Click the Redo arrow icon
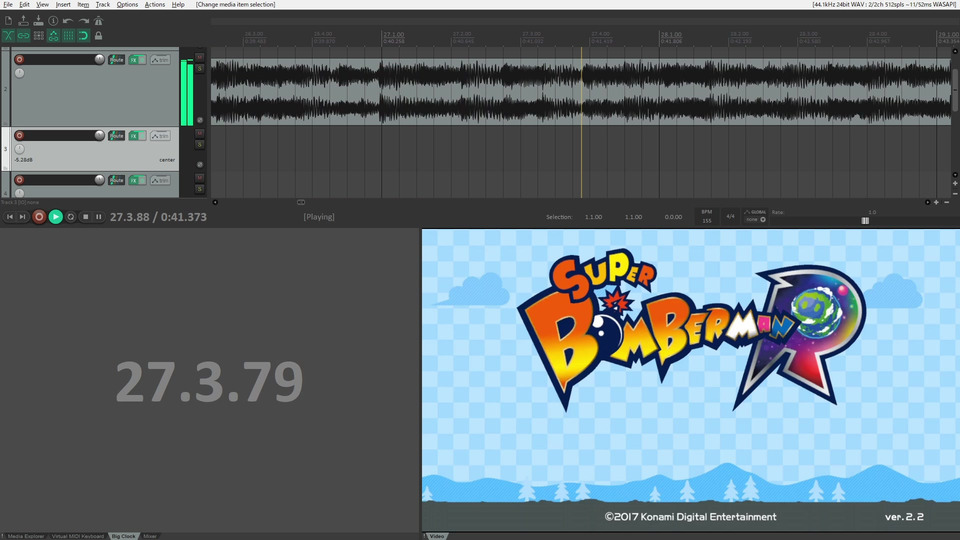 (x=83, y=21)
